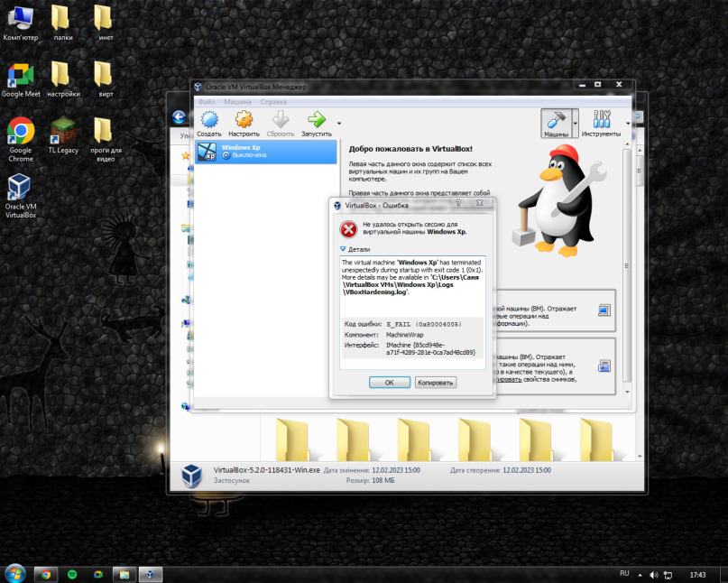Click the 17:43 taskbar clock

[697, 575]
